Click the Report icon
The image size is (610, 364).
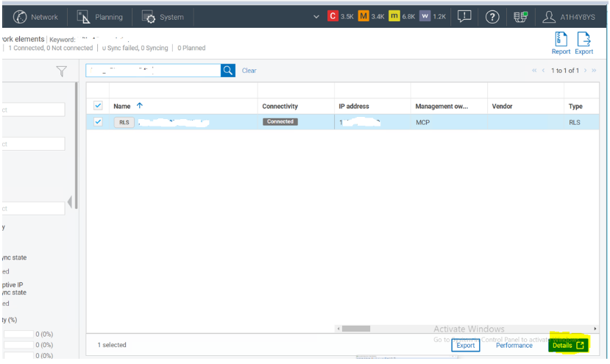[x=561, y=43]
